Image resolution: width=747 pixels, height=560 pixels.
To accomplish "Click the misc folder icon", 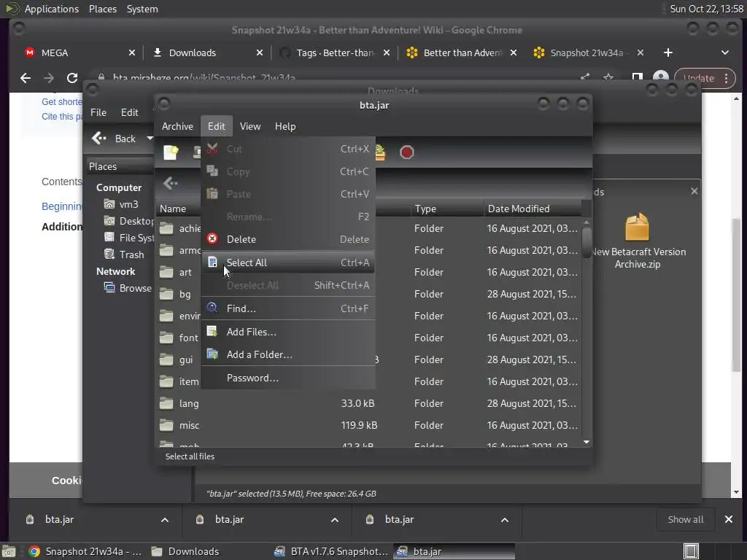I will (x=166, y=425).
